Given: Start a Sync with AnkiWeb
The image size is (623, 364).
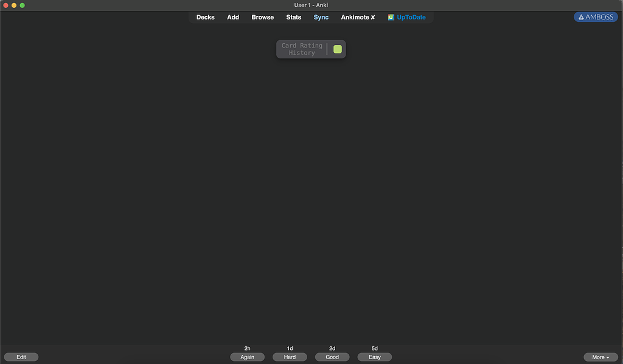Looking at the screenshot, I should click(x=321, y=17).
